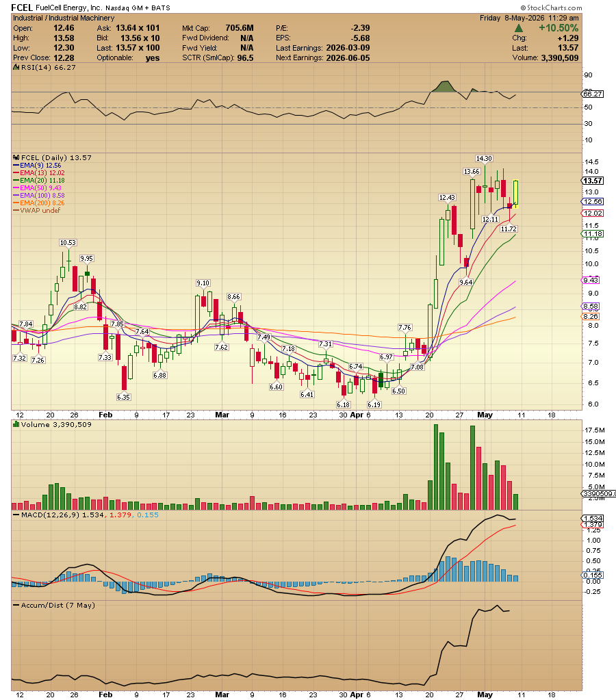Click the 6.35 February low label

point(124,398)
